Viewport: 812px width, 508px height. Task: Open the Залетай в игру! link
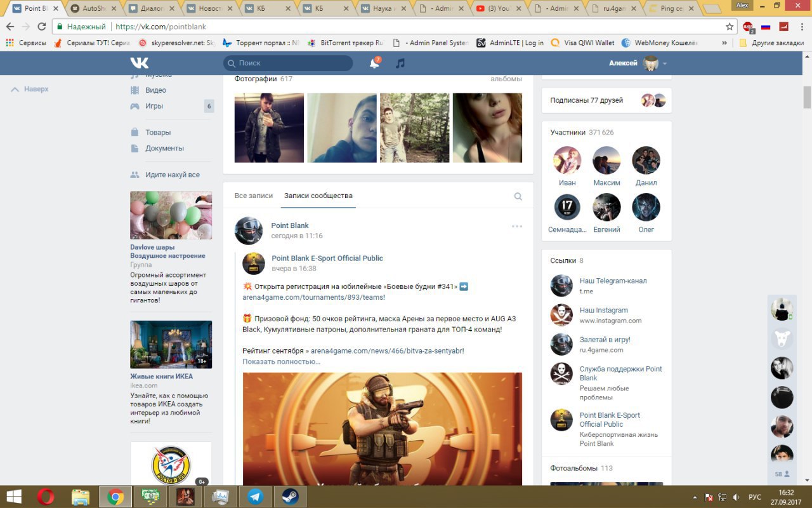coord(605,340)
